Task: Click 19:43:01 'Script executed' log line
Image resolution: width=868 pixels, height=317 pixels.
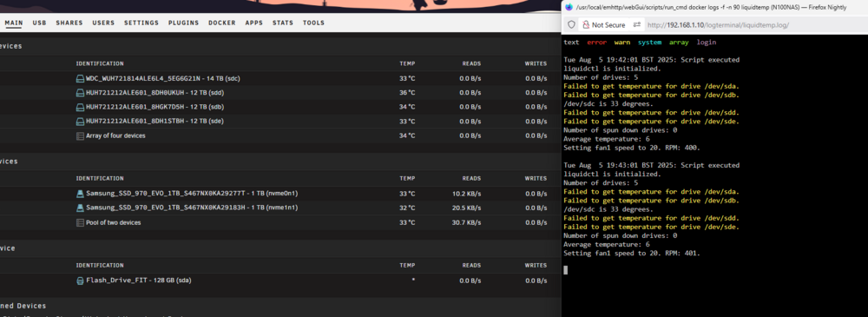Action: (x=651, y=165)
